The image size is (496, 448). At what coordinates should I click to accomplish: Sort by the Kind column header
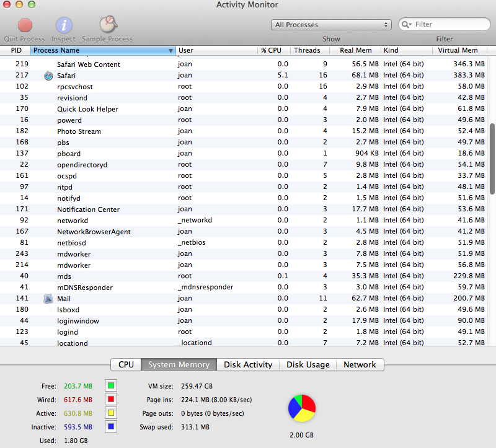(x=407, y=51)
